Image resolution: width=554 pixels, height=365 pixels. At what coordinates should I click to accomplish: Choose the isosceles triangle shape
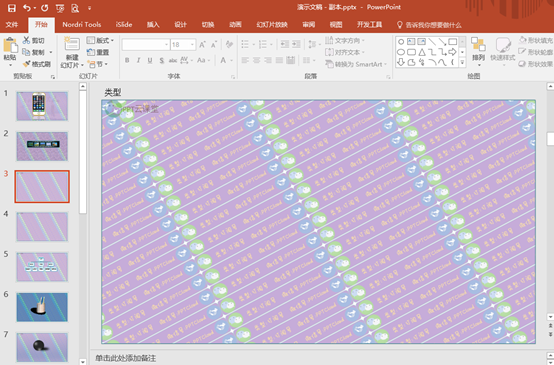click(x=422, y=52)
